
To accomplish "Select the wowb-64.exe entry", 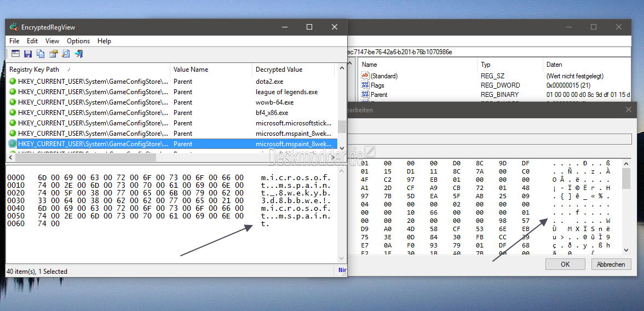I will (274, 102).
